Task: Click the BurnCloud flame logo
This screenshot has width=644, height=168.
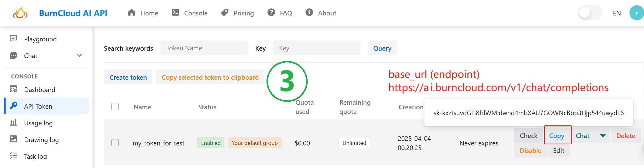Action: 20,13
